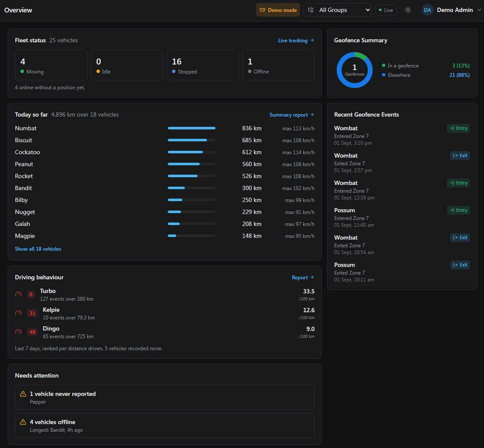Viewport: 484px width, 448px height.
Task: Click the Overview page title
Action: (18, 10)
